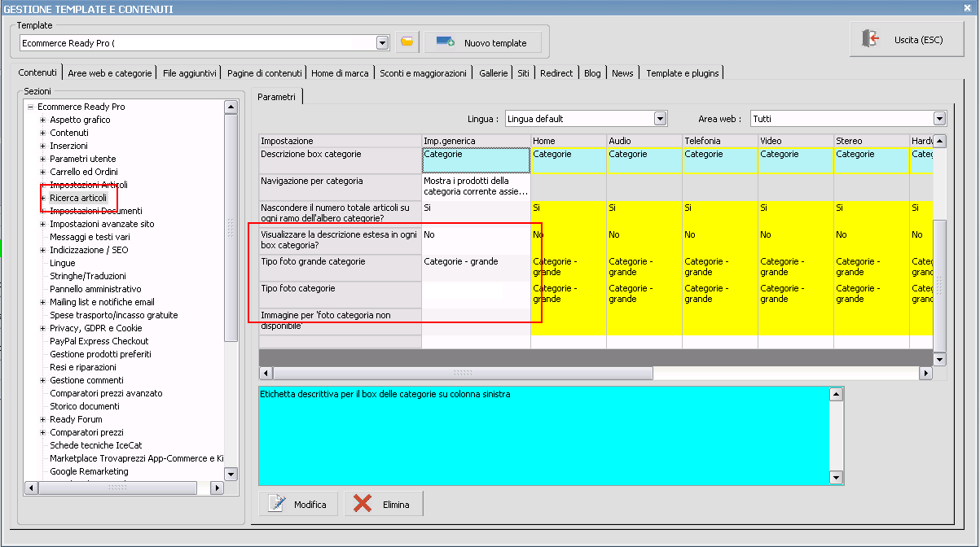The height and width of the screenshot is (547, 980).
Task: Select the Template e plugins tab
Action: point(682,73)
